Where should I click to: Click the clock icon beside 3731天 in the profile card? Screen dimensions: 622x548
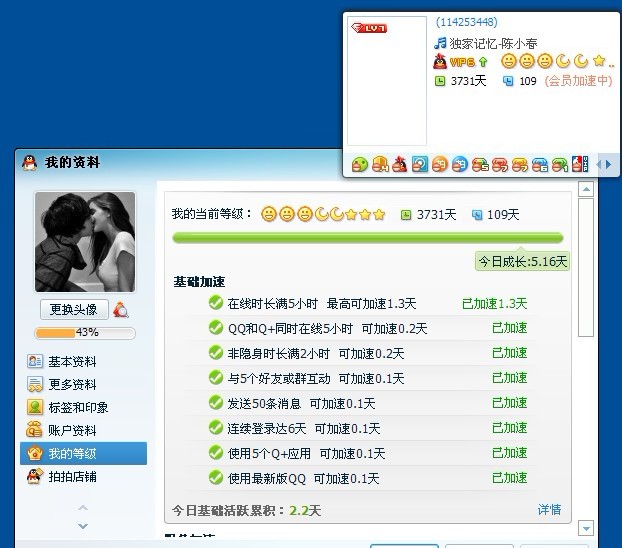(x=440, y=81)
